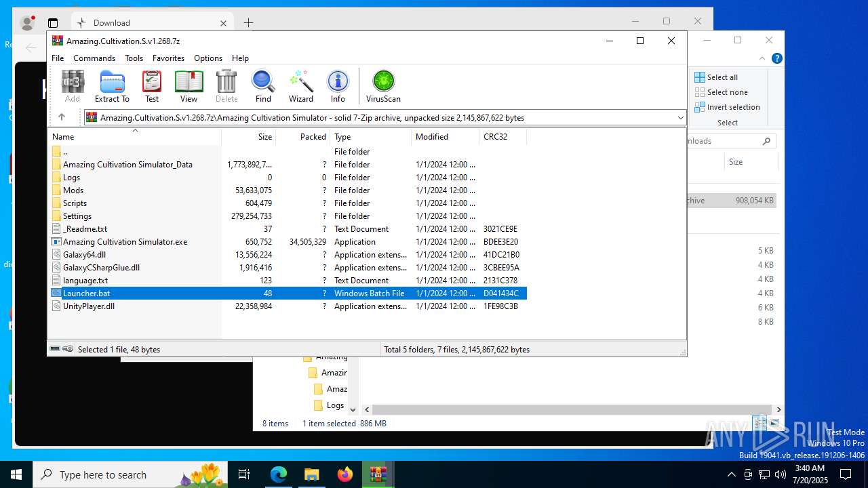Viewport: 868px width, 488px height.
Task: Click the WinRAR taskbar icon
Action: click(x=378, y=474)
